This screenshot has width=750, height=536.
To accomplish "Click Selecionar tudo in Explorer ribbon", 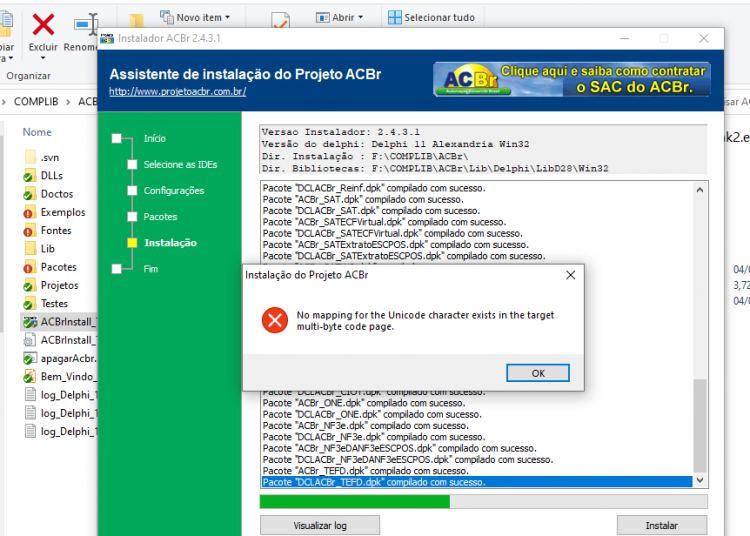I will (431, 18).
